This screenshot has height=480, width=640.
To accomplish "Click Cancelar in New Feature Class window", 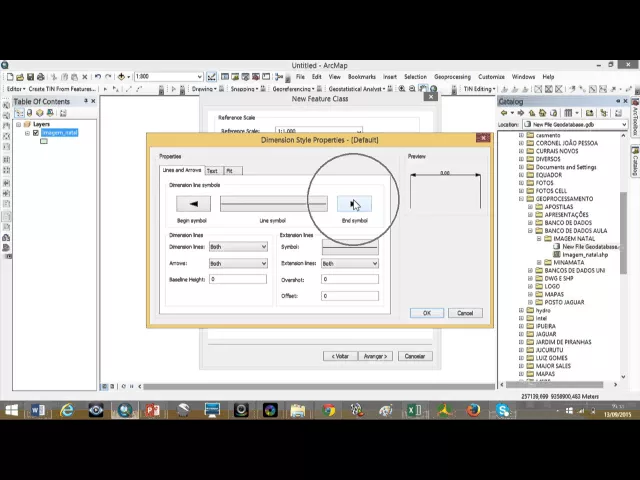I will coord(415,356).
